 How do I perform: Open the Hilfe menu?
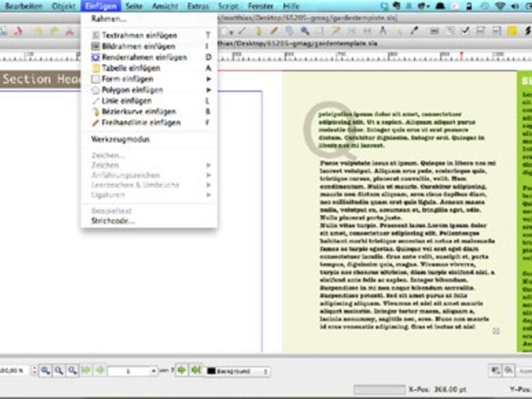291,6
